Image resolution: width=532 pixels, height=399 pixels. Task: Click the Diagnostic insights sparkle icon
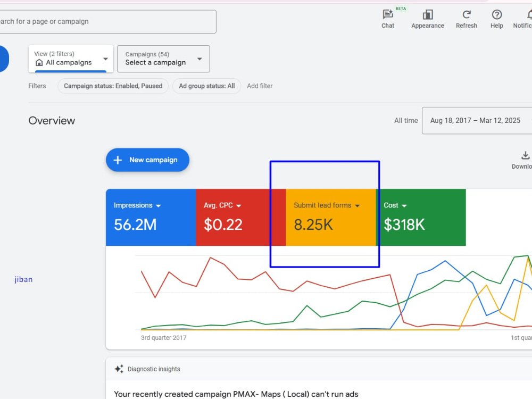click(119, 369)
